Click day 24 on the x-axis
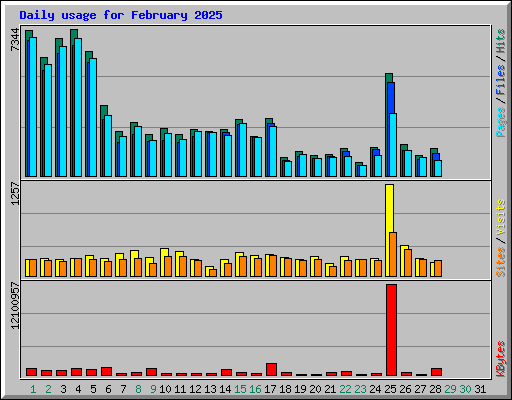 point(375,389)
